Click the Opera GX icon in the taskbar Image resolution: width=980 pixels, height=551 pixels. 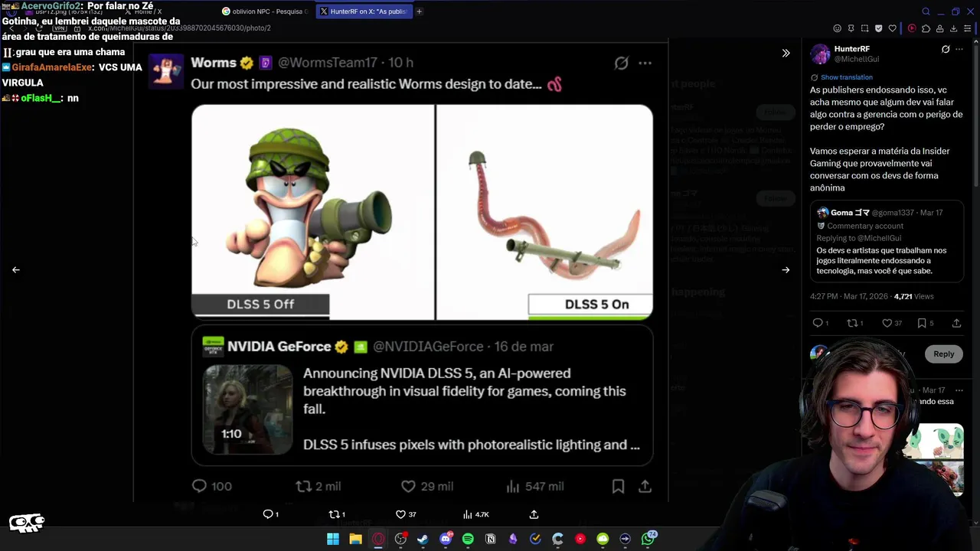(x=378, y=539)
